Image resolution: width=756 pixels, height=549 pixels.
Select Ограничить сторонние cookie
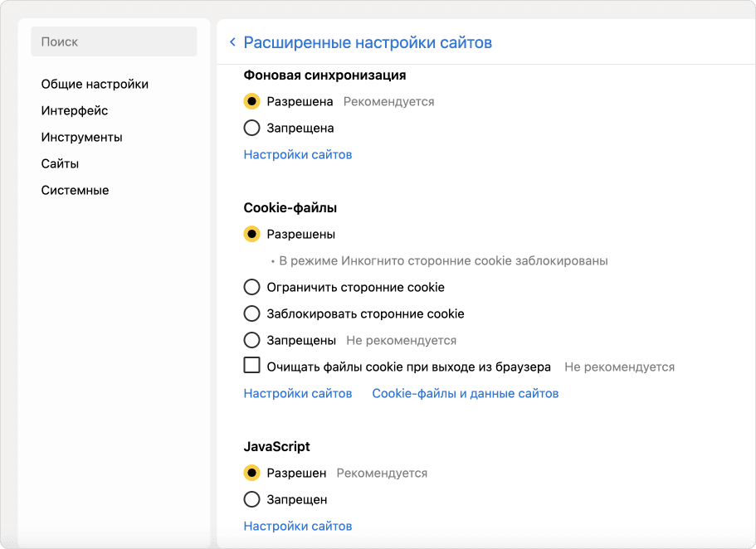pyautogui.click(x=251, y=287)
